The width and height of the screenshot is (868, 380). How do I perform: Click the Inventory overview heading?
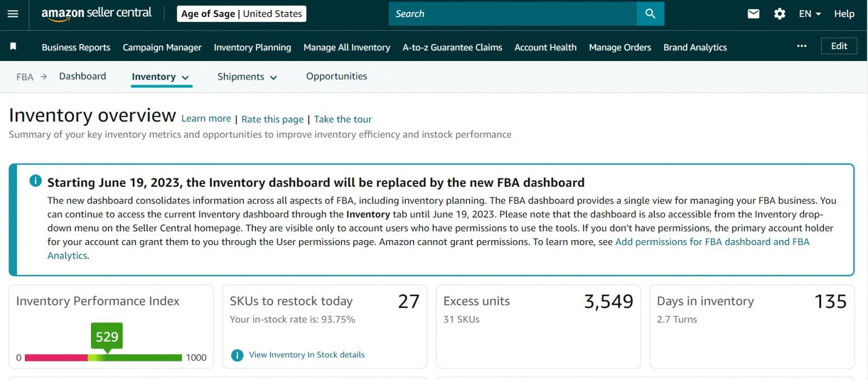coord(93,115)
